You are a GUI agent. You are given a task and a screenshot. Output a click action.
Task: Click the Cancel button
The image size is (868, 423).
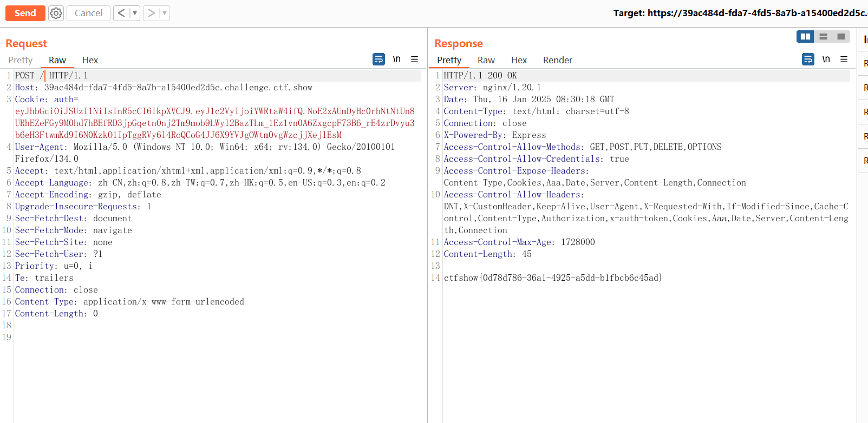coord(88,13)
